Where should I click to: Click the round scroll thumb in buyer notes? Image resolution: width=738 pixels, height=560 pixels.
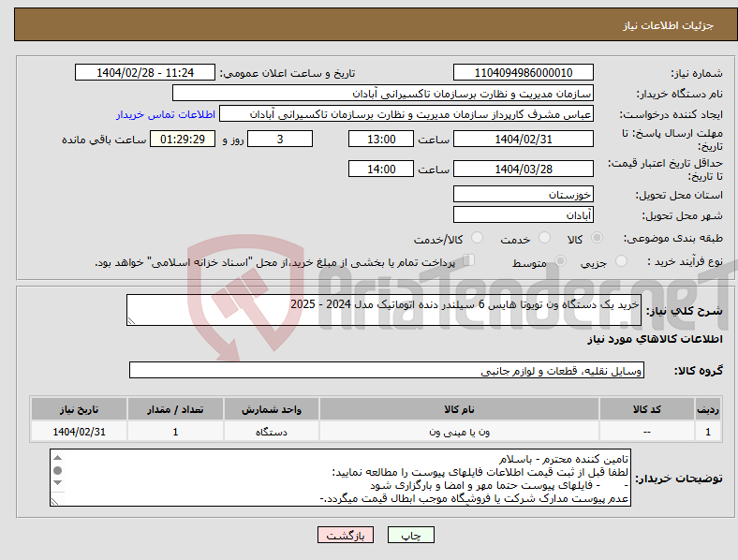tap(57, 471)
